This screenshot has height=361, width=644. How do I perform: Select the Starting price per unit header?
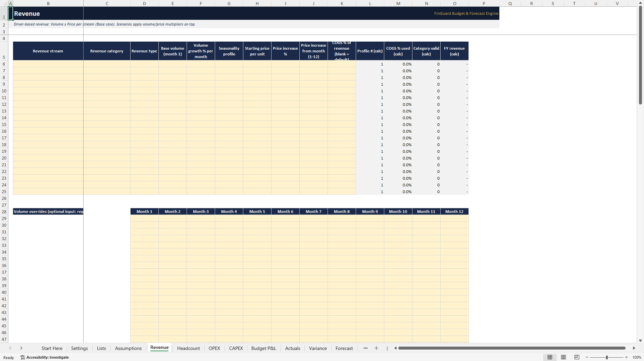[257, 51]
